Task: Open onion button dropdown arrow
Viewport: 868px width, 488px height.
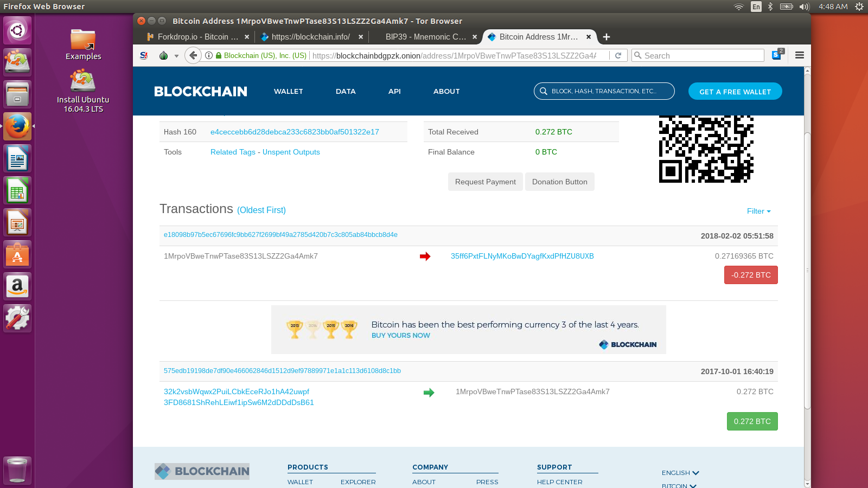Action: tap(176, 56)
